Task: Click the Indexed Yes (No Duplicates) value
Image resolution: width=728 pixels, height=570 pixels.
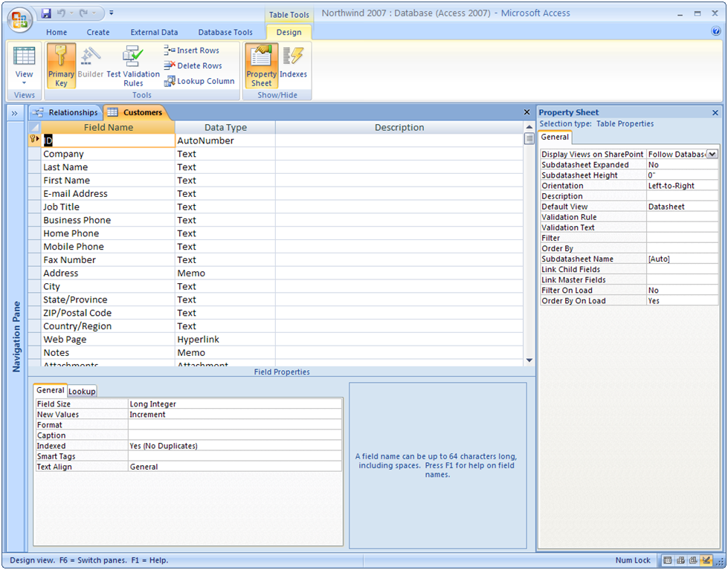Action: click(x=235, y=446)
